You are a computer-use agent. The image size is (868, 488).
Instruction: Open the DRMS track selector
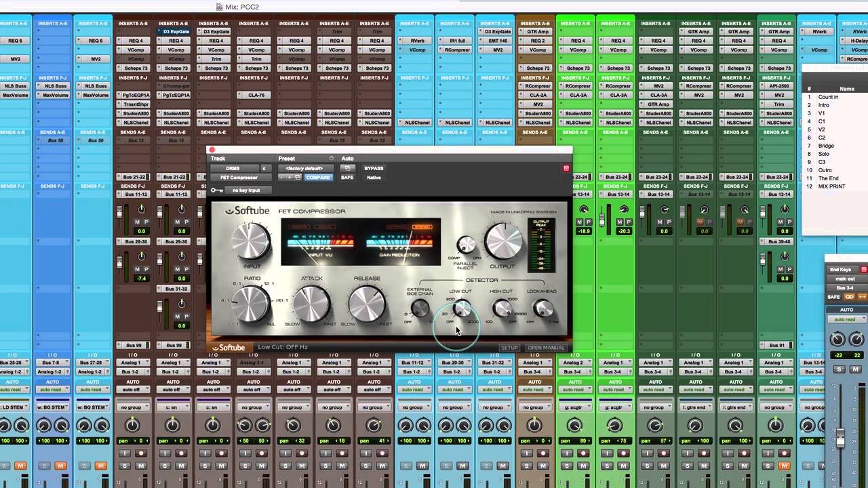click(233, 168)
